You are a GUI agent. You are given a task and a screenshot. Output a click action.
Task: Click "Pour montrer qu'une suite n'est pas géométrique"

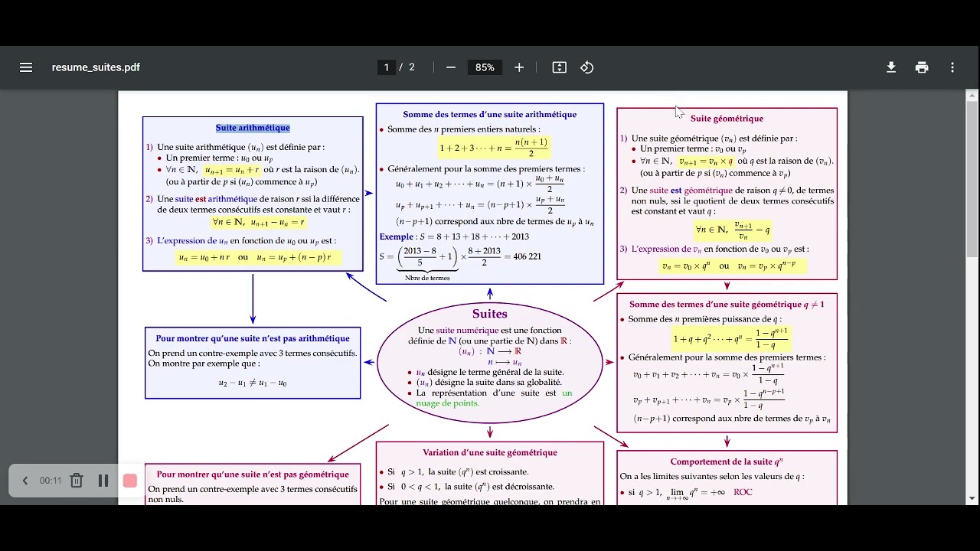[253, 474]
